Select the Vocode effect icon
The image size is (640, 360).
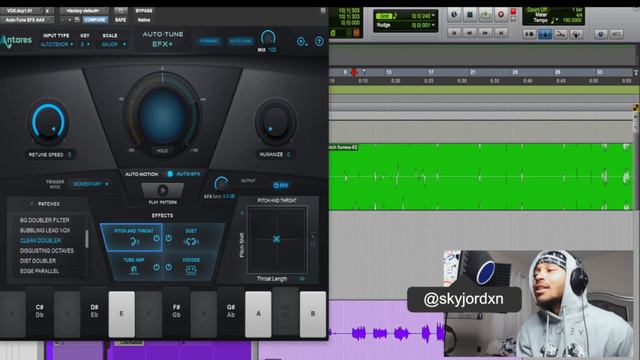coord(191,270)
